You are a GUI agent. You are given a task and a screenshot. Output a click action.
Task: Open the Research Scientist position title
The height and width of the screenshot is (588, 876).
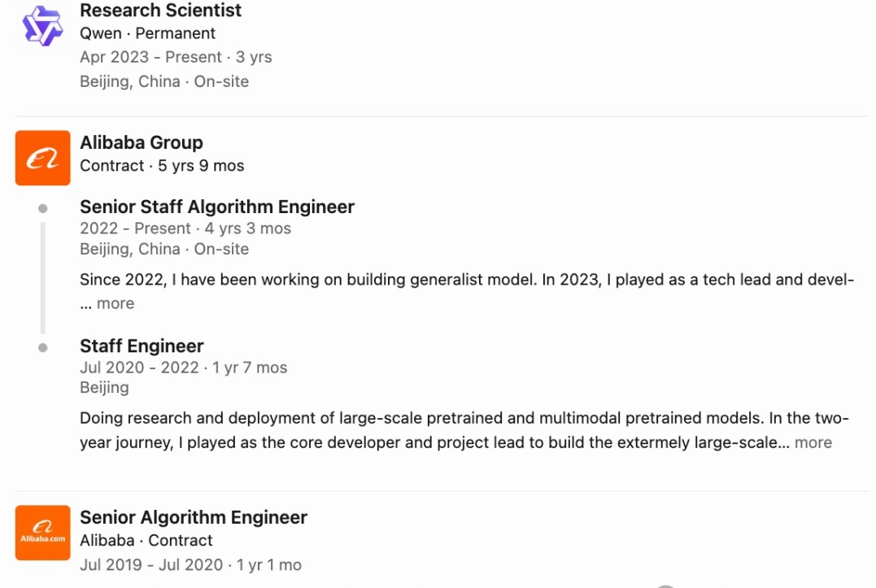tap(160, 10)
